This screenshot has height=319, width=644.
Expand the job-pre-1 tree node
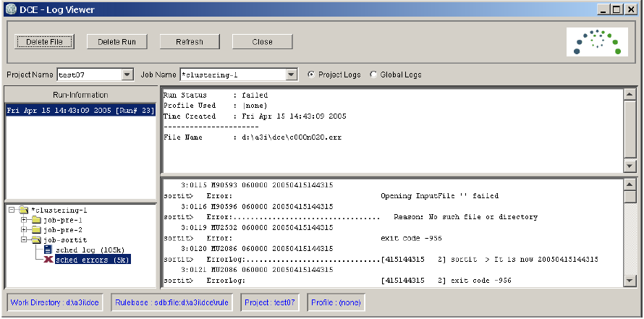pos(24,220)
